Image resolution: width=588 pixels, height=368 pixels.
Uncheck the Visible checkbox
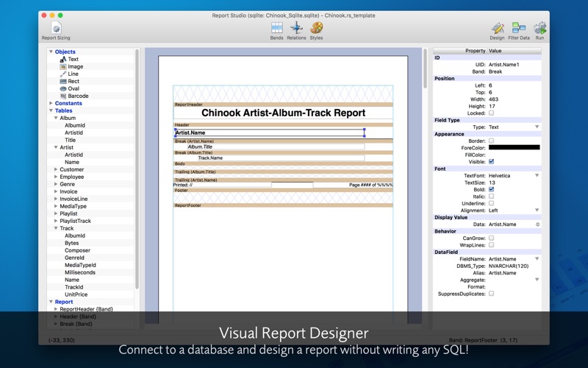[x=491, y=161]
